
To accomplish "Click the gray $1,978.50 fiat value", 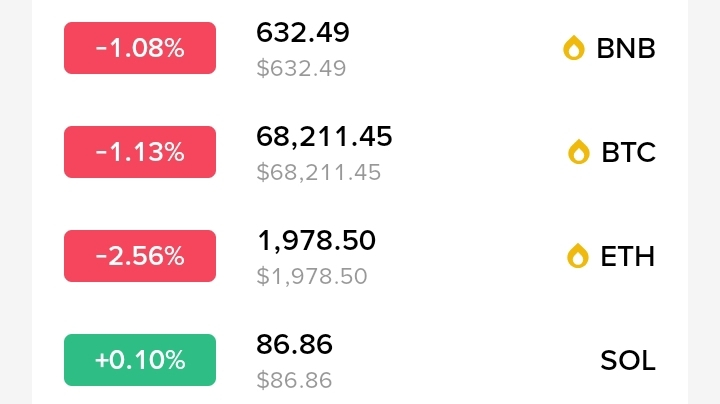I will (312, 276).
